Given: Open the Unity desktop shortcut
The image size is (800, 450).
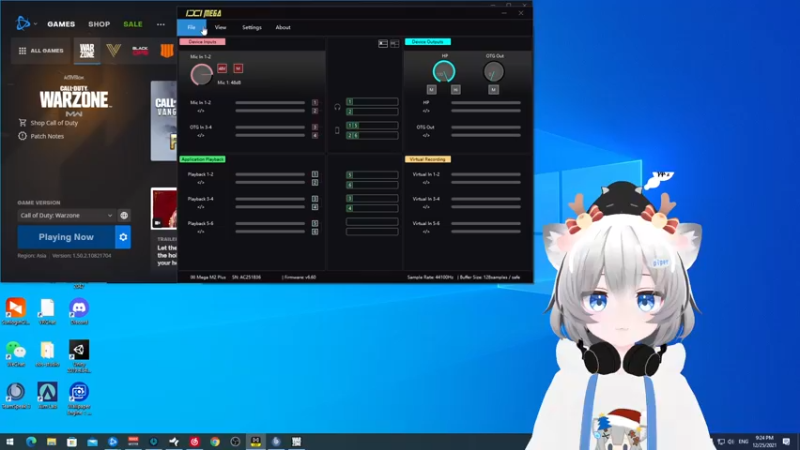Looking at the screenshot, I should pos(79,356).
